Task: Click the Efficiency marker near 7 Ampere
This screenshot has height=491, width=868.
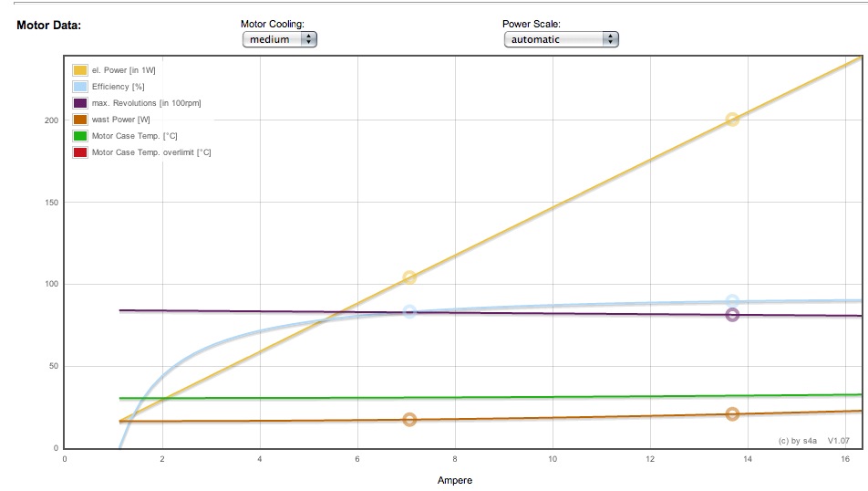Action: coord(409,312)
